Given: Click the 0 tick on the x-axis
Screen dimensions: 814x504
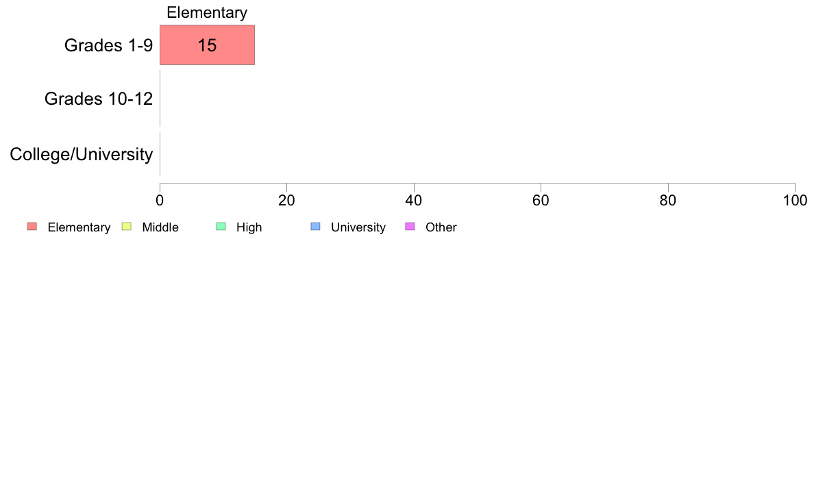Looking at the screenshot, I should (160, 201).
